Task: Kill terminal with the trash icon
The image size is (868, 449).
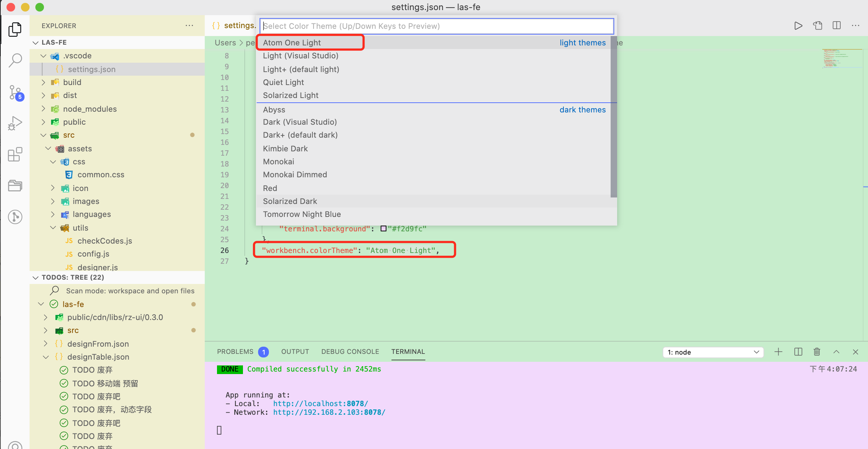Action: pos(817,352)
